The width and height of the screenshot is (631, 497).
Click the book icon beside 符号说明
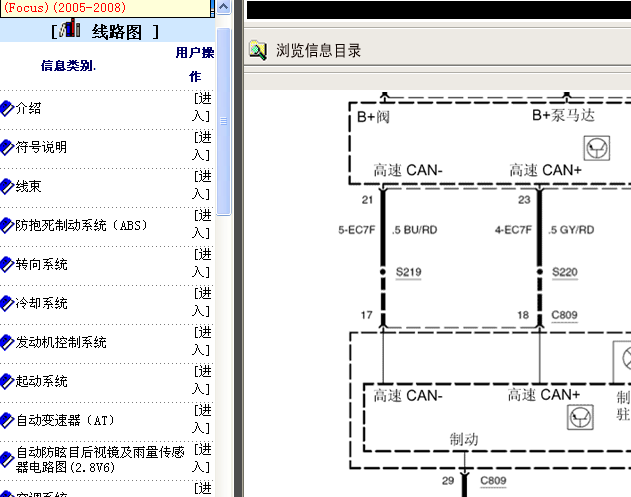click(6, 147)
